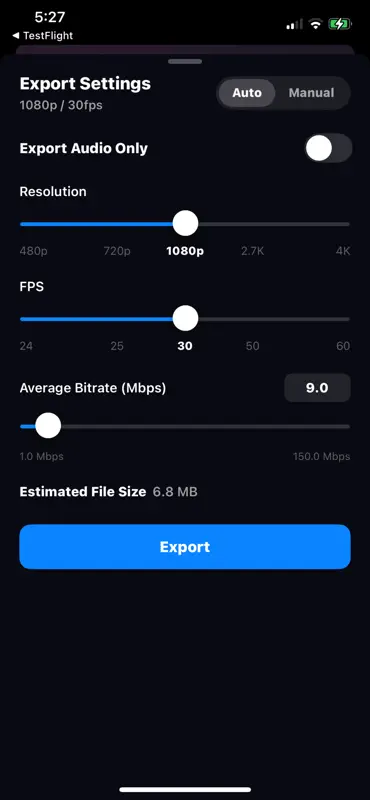
Task: Select 720p resolution option
Action: [x=117, y=251]
